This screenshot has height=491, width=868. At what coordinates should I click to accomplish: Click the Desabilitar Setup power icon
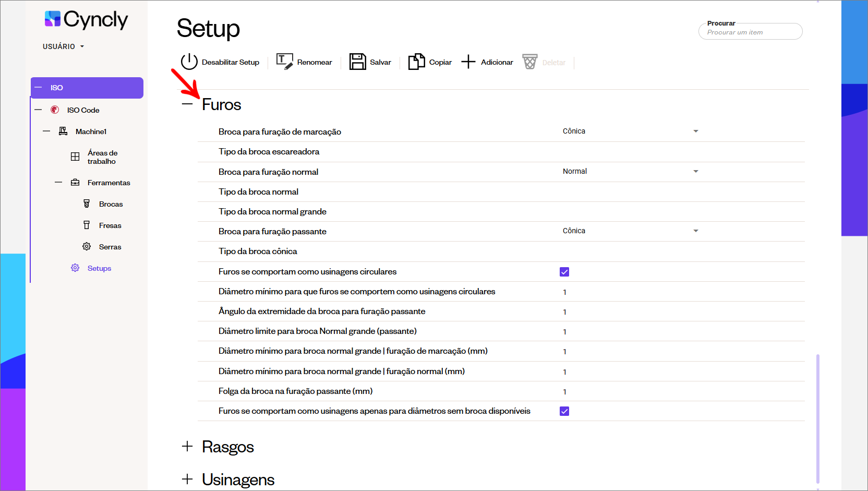pos(189,62)
